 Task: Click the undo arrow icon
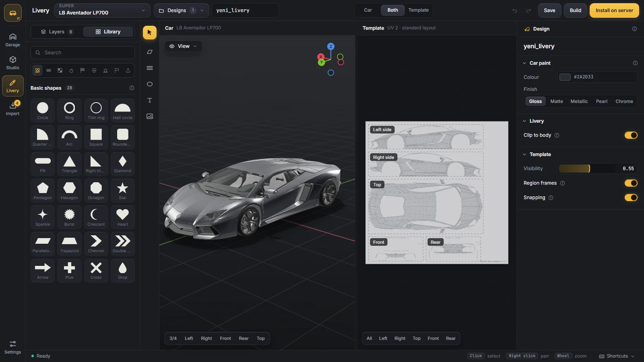515,10
